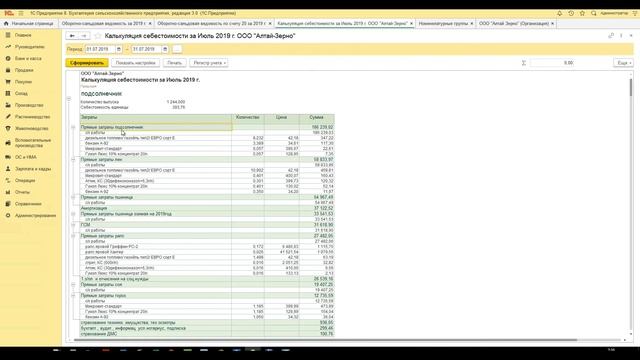This screenshot has height=360, width=640.
Task: Click the sum value field showing 0,00
Action: pos(553,63)
